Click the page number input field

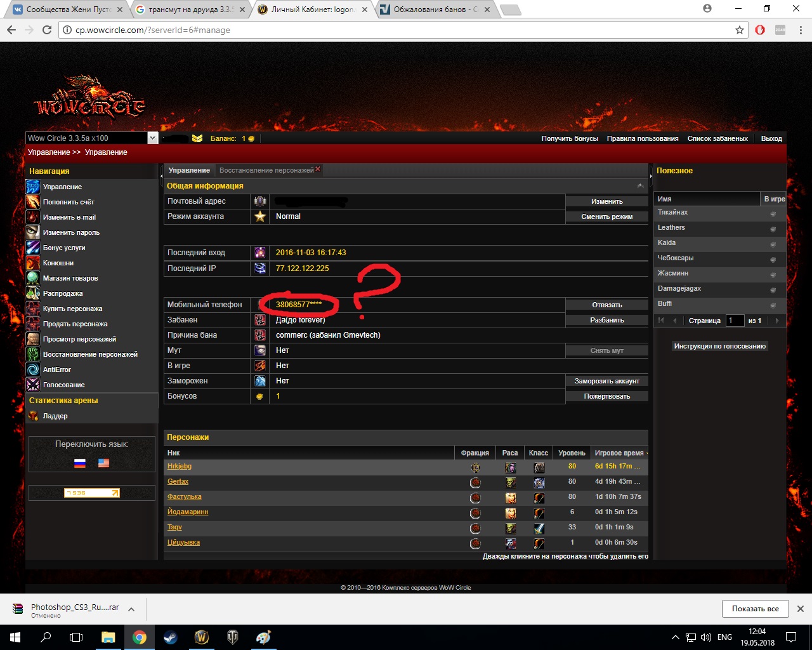click(x=734, y=321)
